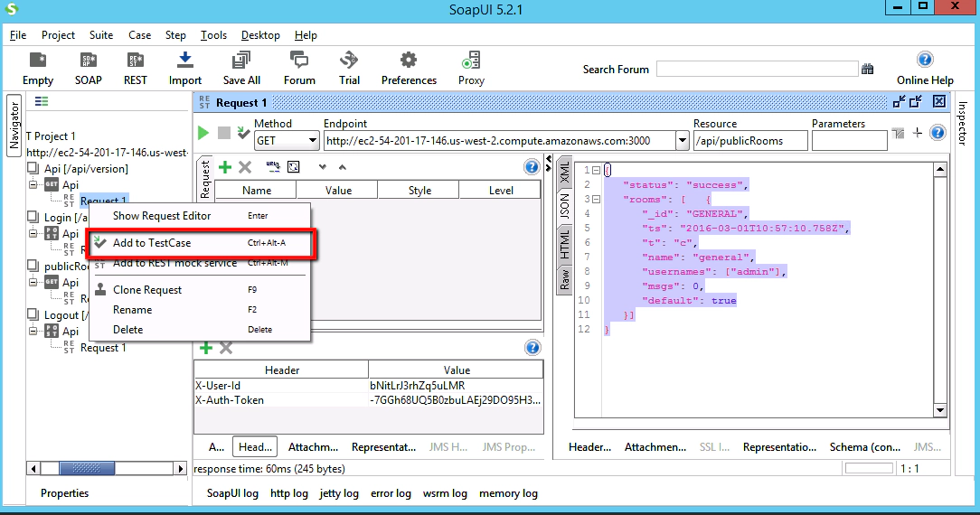Click the request help icon beside Parameters
This screenshot has width=980, height=515.
pyautogui.click(x=938, y=132)
